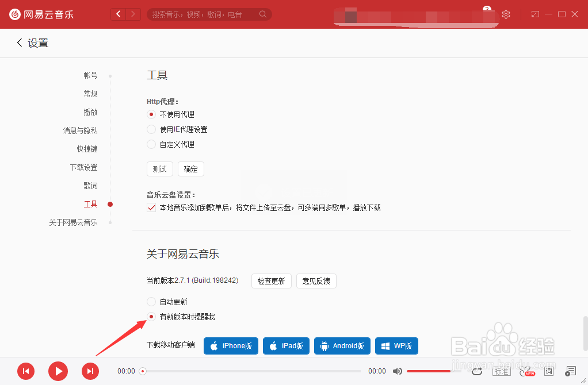The width and height of the screenshot is (588, 385).
Task: Download the iPhone版 mobile client
Action: pos(231,346)
